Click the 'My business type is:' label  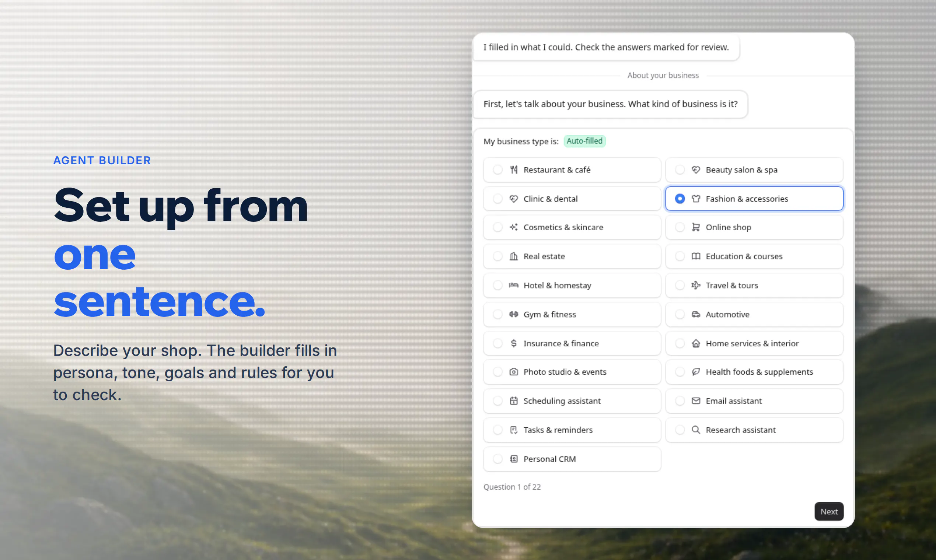521,141
